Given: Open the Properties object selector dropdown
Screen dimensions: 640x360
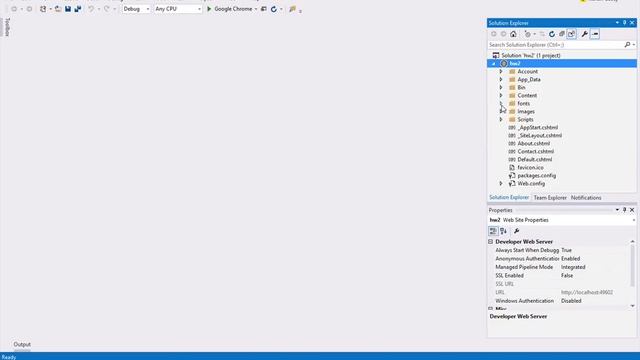Looking at the screenshot, I should [633, 220].
